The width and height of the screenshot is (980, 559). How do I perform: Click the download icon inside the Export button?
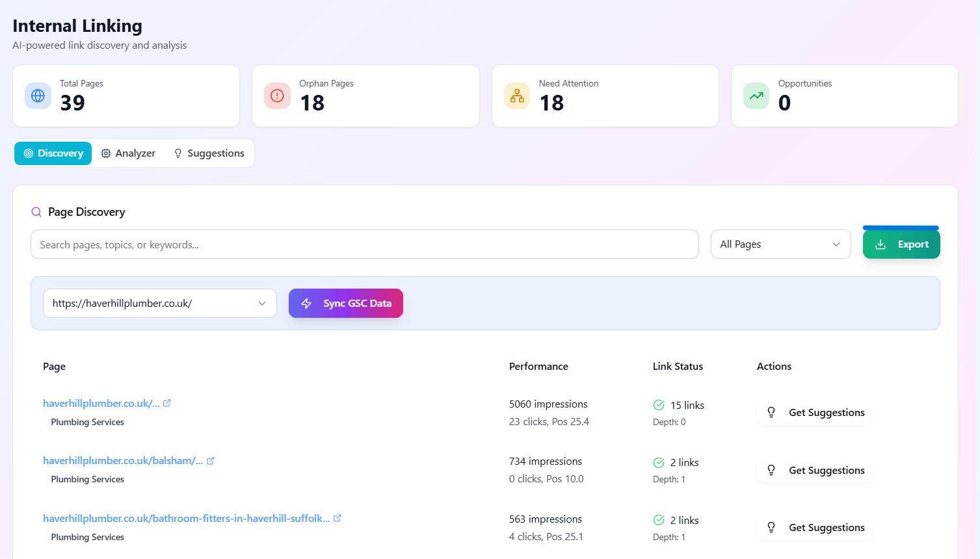[x=881, y=244]
